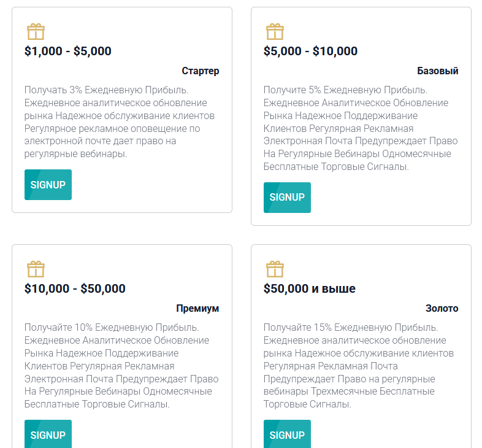Image resolution: width=482 pixels, height=448 pixels.
Task: Sign up for the $50,000 и выше plan
Action: pyautogui.click(x=287, y=434)
